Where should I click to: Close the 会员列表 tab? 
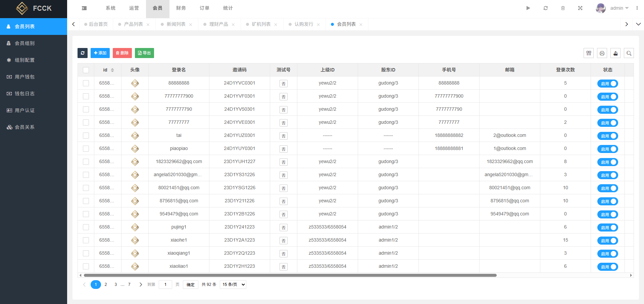coord(361,24)
